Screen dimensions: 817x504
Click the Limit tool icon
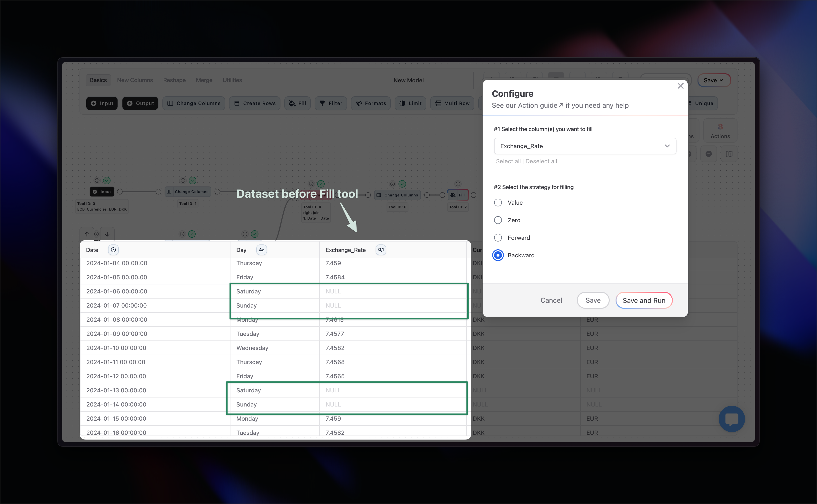click(x=402, y=103)
